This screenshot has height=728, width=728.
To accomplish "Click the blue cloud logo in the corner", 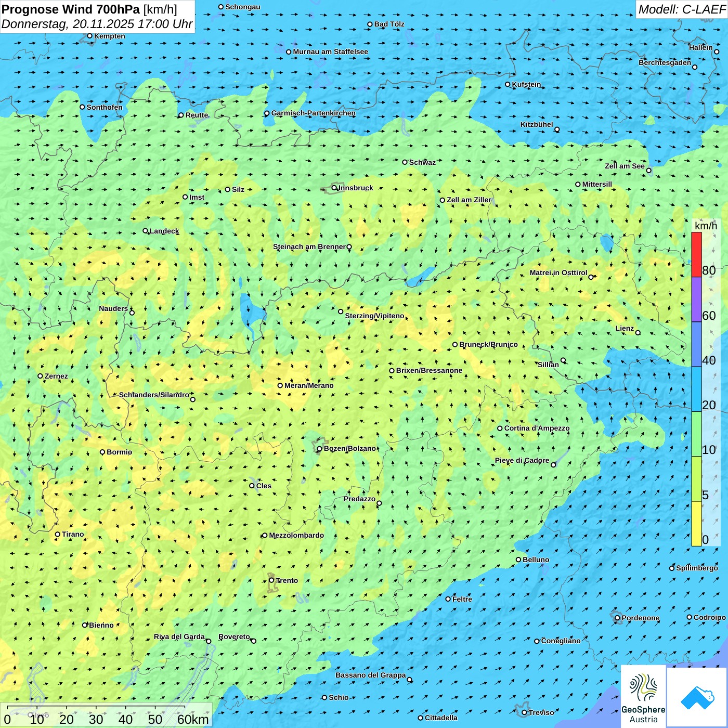I will [697, 697].
